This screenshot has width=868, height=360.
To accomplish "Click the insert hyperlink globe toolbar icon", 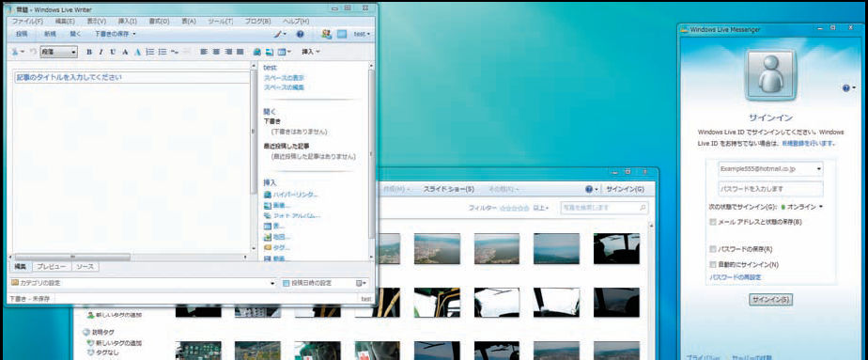I will [x=257, y=52].
